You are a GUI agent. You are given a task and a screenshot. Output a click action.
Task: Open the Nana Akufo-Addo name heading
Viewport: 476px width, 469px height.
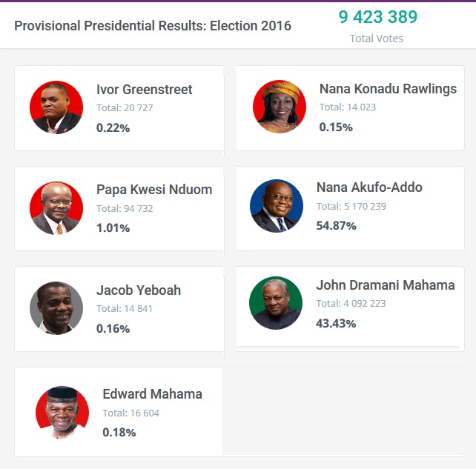[369, 187]
